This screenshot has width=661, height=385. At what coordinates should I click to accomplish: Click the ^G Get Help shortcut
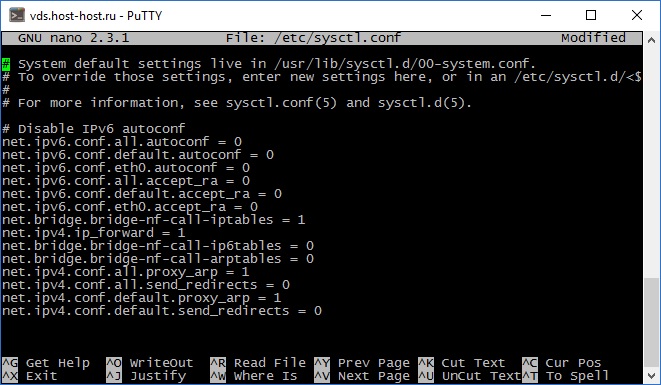(x=46, y=363)
